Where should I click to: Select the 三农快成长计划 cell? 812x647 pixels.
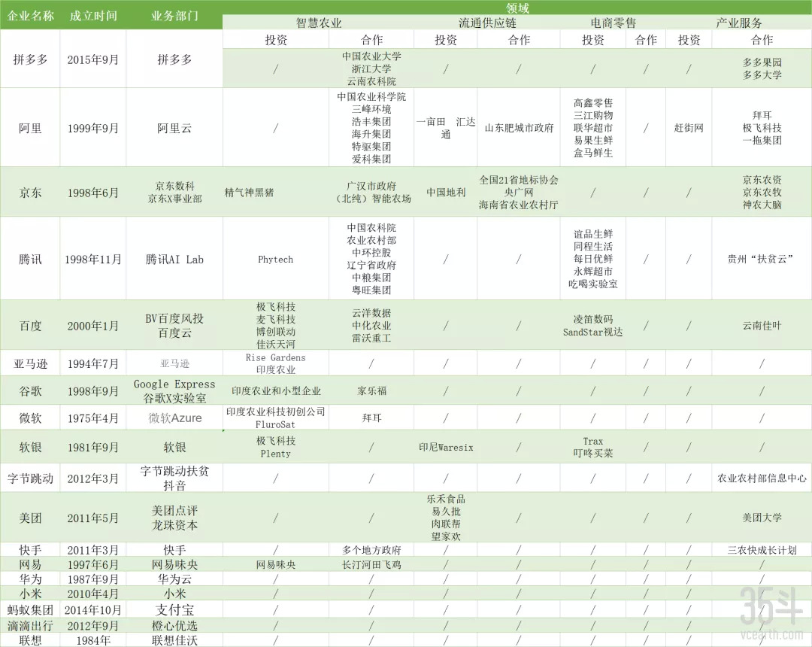pyautogui.click(x=762, y=550)
